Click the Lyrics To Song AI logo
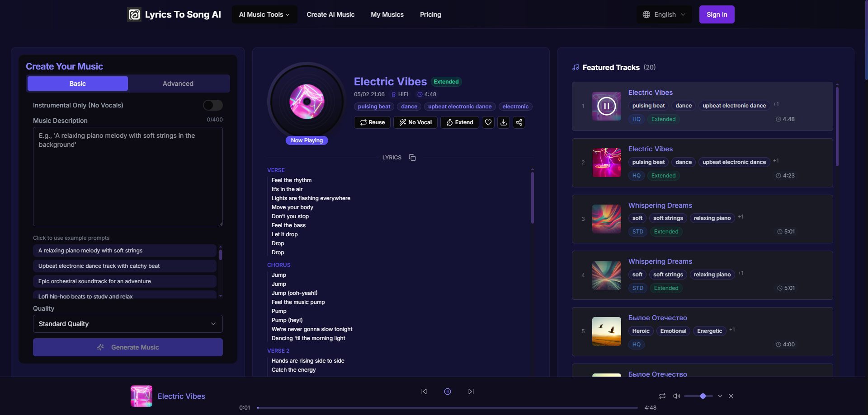Image resolution: width=868 pixels, height=415 pixels. click(x=174, y=14)
